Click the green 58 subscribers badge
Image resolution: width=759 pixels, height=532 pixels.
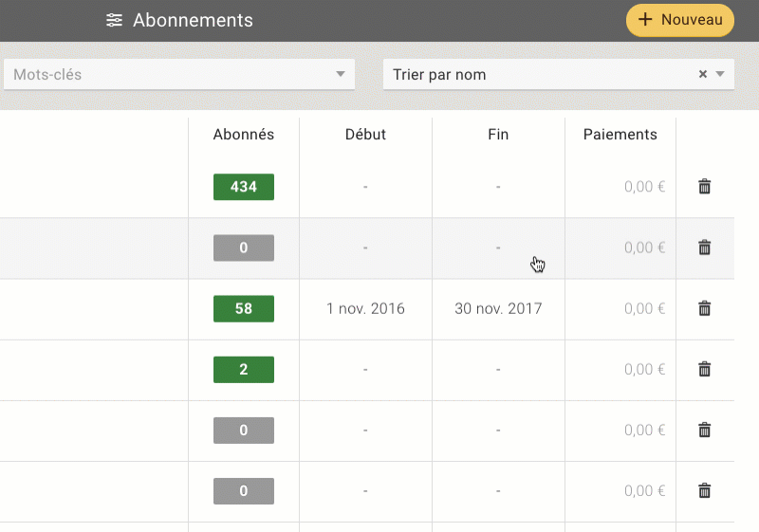pyautogui.click(x=244, y=308)
